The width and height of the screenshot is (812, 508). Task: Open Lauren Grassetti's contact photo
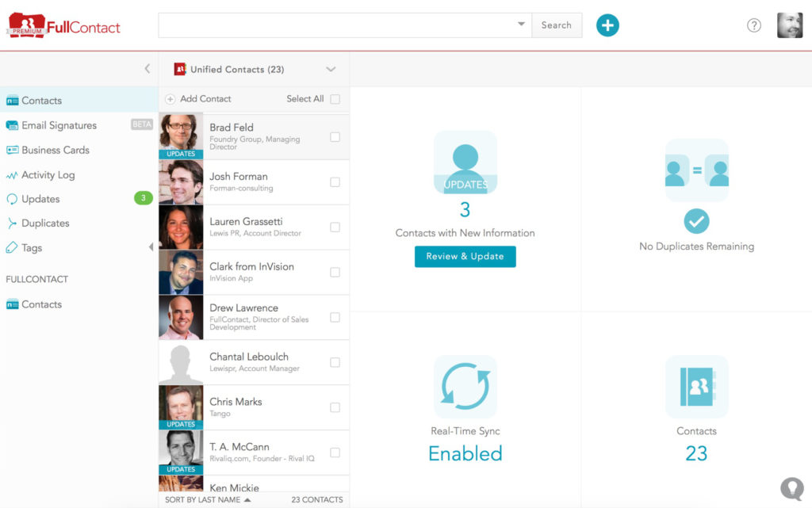click(x=181, y=227)
